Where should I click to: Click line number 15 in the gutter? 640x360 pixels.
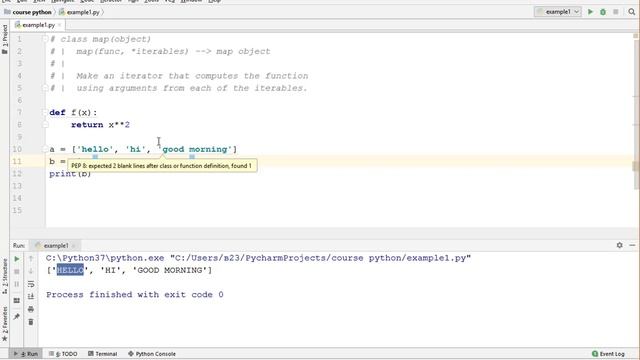pos(17,211)
